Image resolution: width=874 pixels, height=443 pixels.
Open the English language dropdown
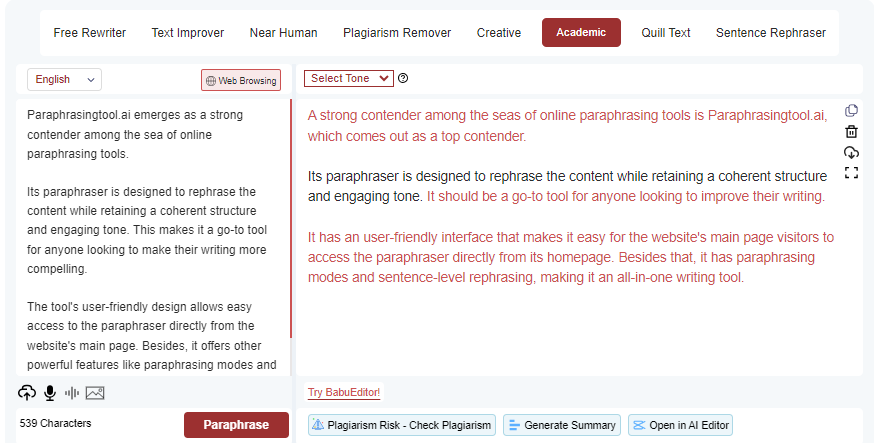click(64, 80)
